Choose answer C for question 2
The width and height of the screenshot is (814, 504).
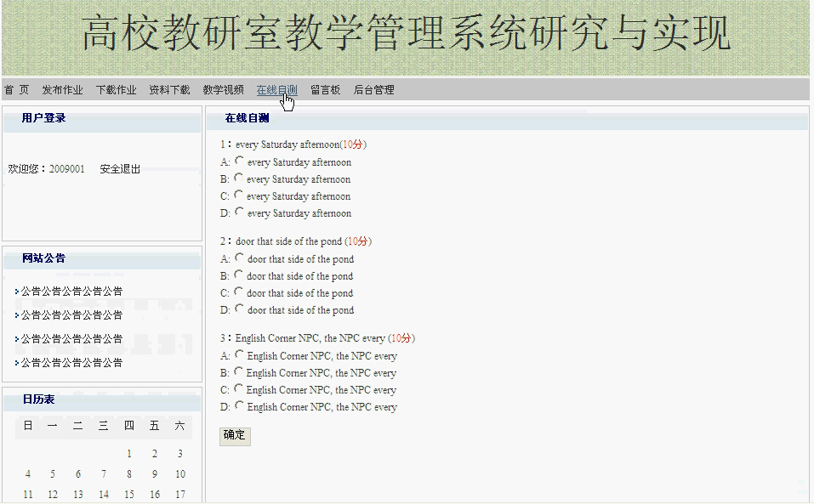coord(238,292)
